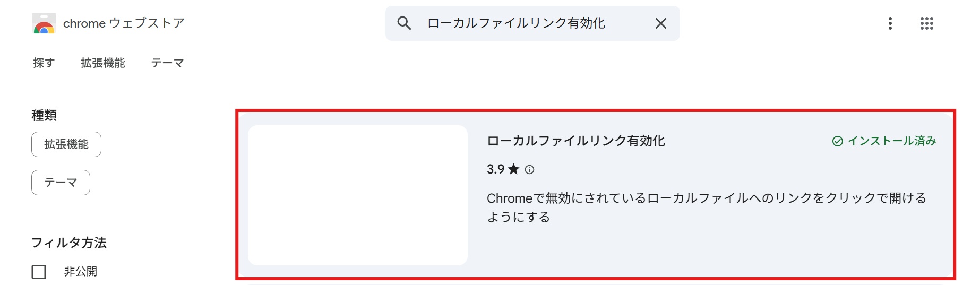
Task: Click the star icon next to 3.9
Action: click(x=513, y=169)
